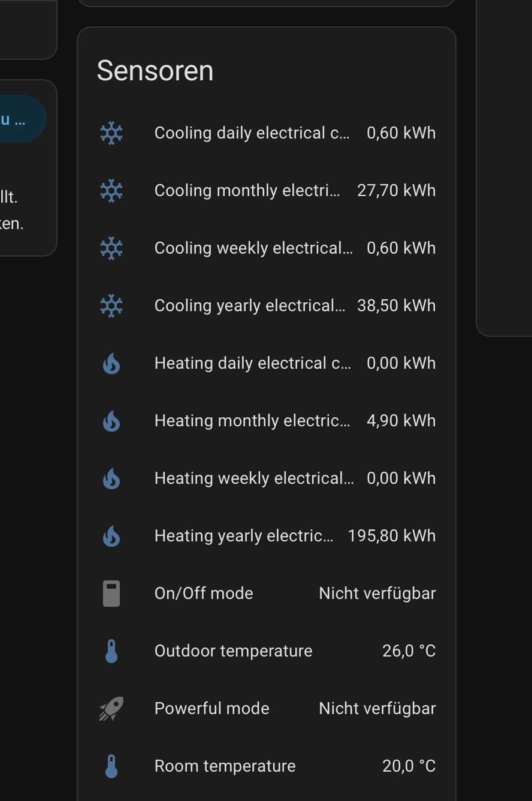Open the Heating weekly electrical entity row
532x801 pixels.
267,478
